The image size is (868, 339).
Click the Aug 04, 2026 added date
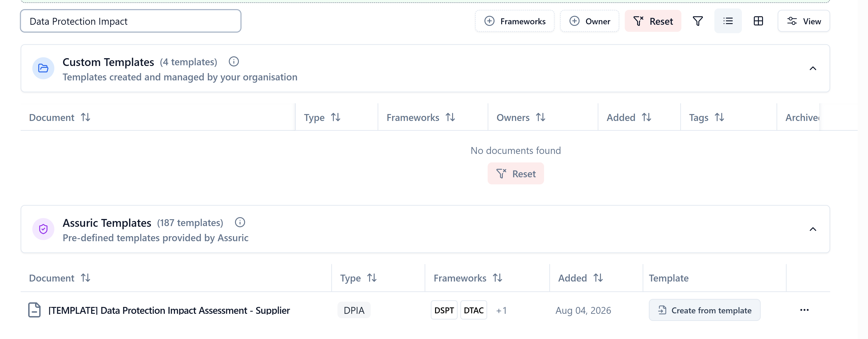pyautogui.click(x=583, y=310)
